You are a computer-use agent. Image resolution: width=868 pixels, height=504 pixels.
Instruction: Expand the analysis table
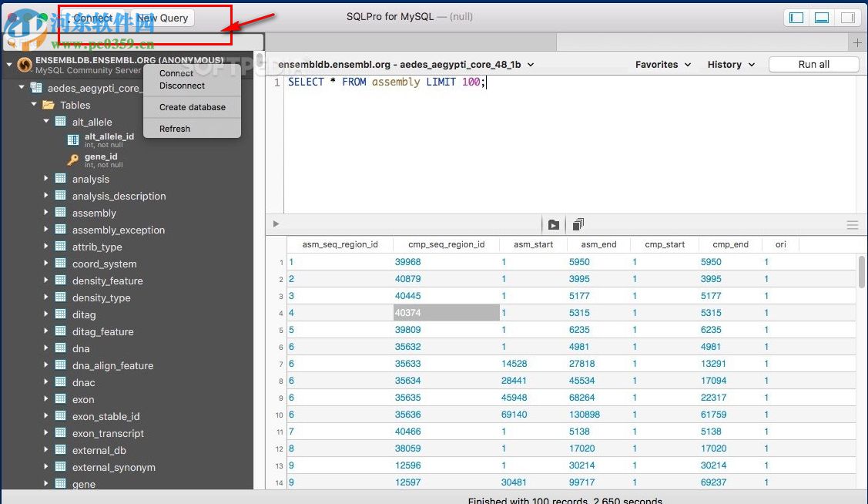(48, 179)
